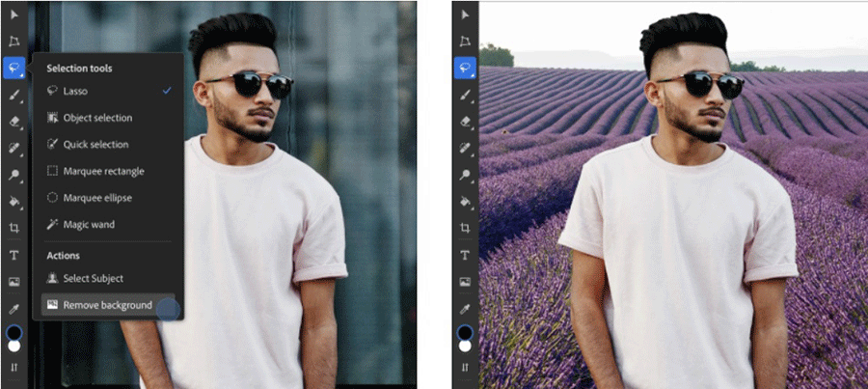Toggle the checked Lasso option in Selection tools
This screenshot has height=389, width=868.
coord(106,91)
